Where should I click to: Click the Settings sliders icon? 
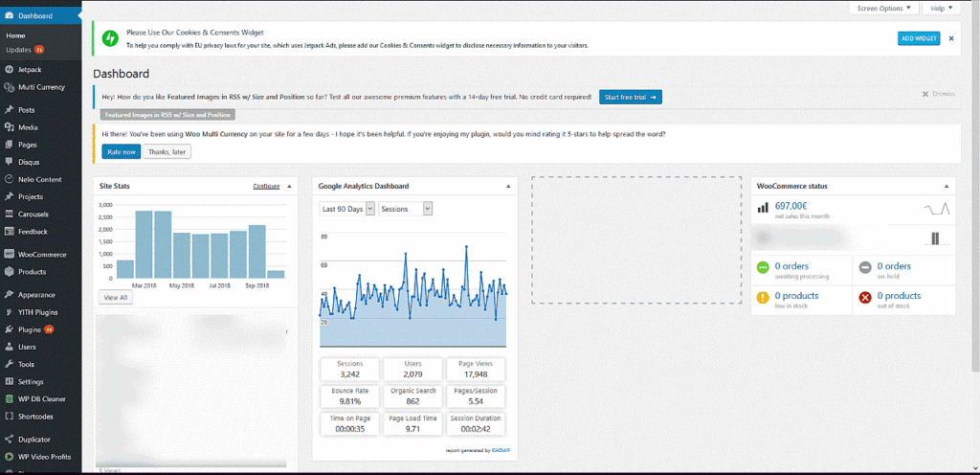(9, 382)
